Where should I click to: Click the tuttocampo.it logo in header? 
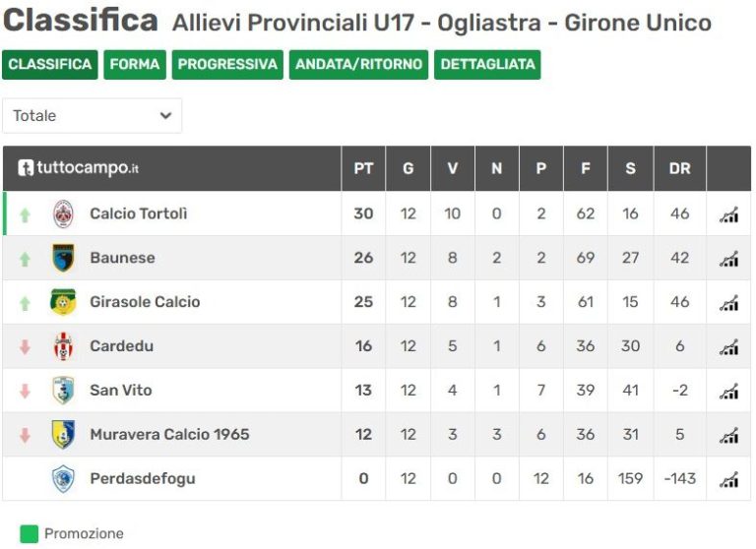pyautogui.click(x=78, y=167)
